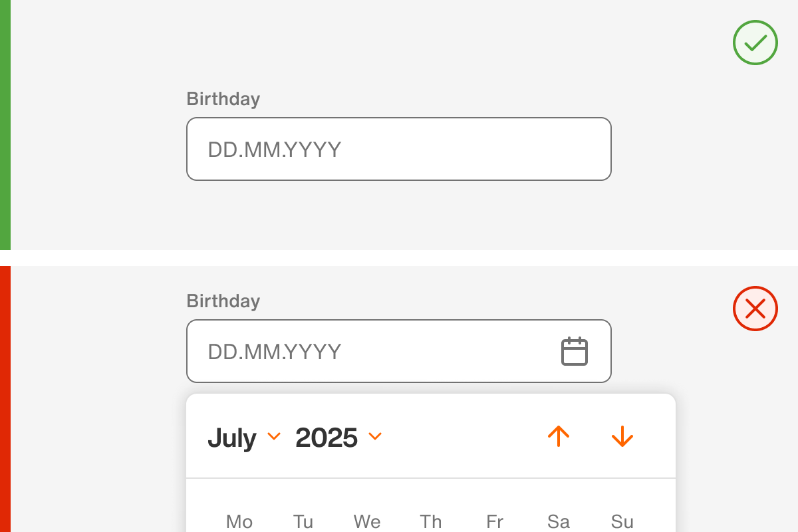
Task: Click the Tu weekday header
Action: coord(303,521)
